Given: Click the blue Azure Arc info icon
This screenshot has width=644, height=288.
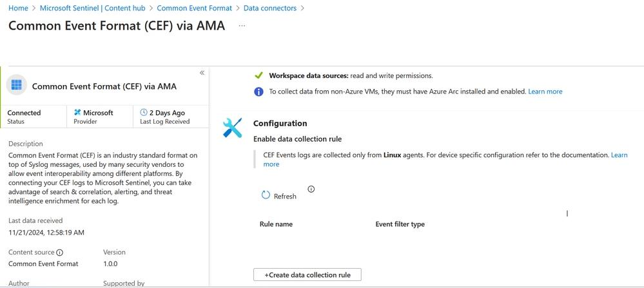Looking at the screenshot, I should [x=259, y=91].
